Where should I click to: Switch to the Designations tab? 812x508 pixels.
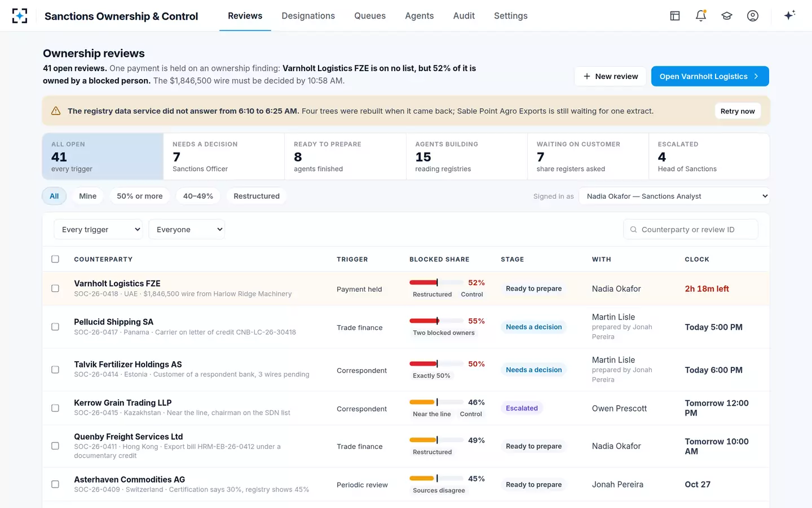[308, 16]
